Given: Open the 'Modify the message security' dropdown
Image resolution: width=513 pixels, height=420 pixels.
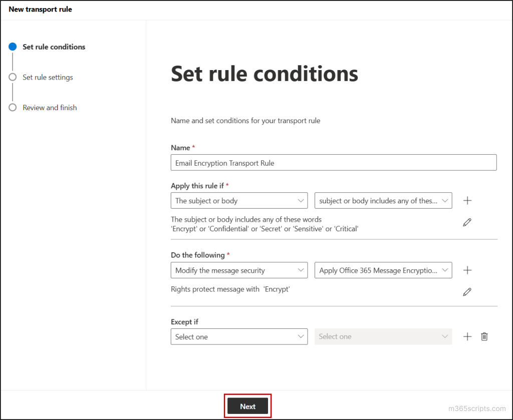Looking at the screenshot, I should (239, 270).
